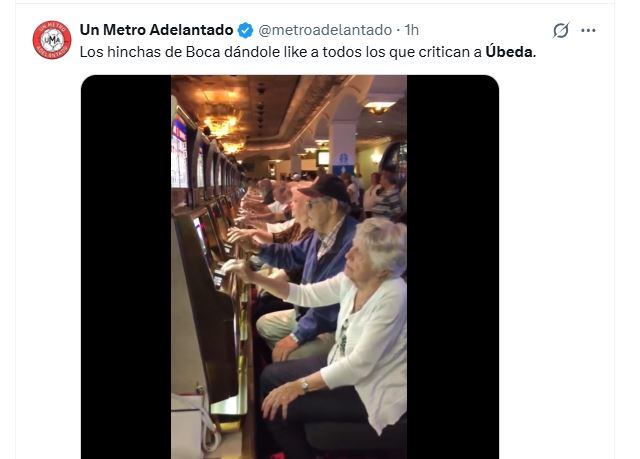Click the glowing chandelier in the video
Viewport: 640px width, 459px height.
220,126
